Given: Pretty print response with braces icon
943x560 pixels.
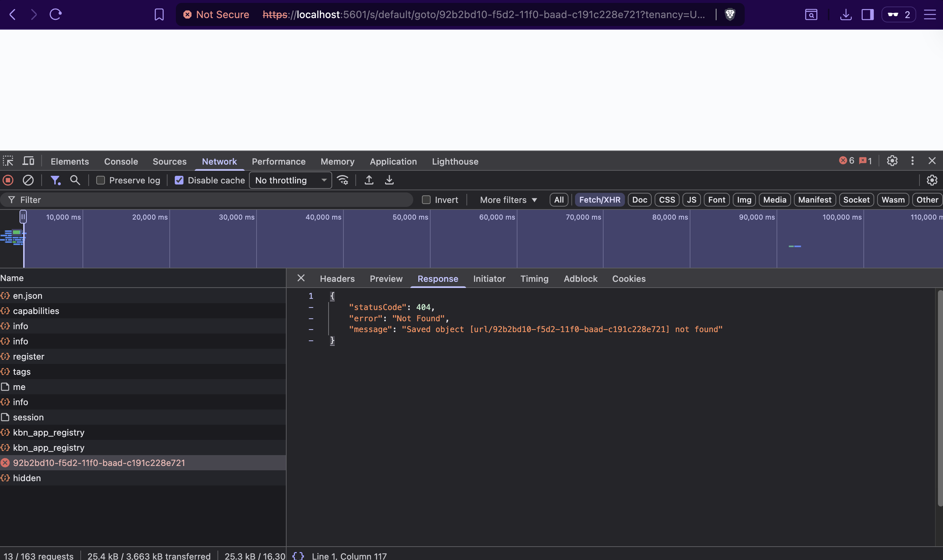Looking at the screenshot, I should (298, 555).
